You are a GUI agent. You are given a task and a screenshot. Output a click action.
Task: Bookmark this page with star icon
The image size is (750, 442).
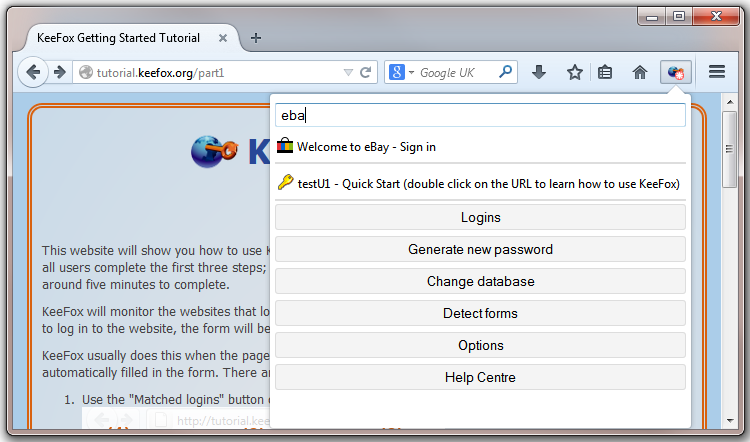(574, 73)
